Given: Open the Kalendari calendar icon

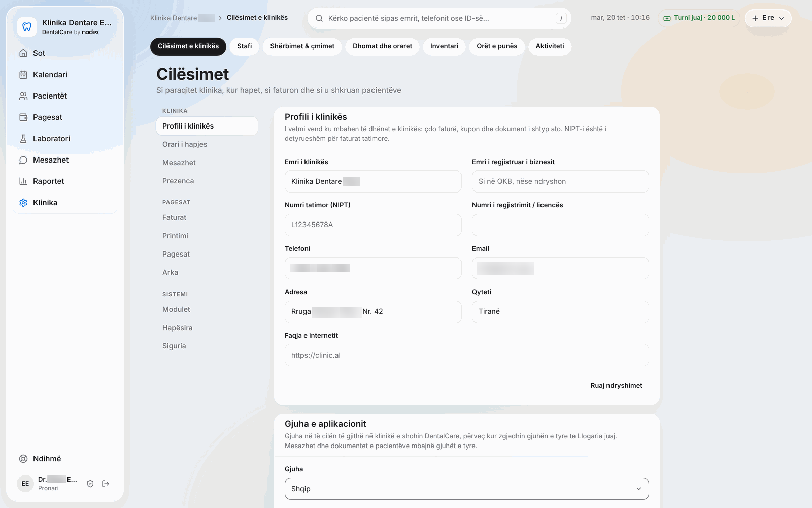Looking at the screenshot, I should pos(23,75).
